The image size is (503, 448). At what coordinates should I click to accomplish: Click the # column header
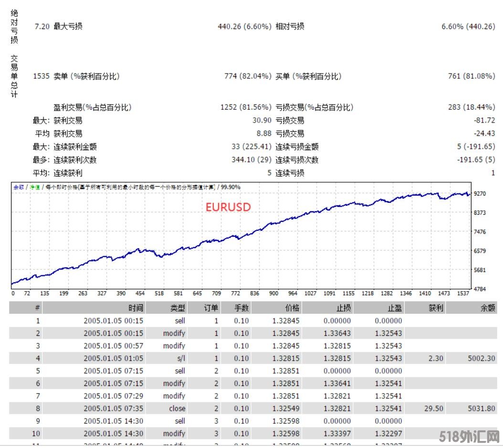pos(37,308)
